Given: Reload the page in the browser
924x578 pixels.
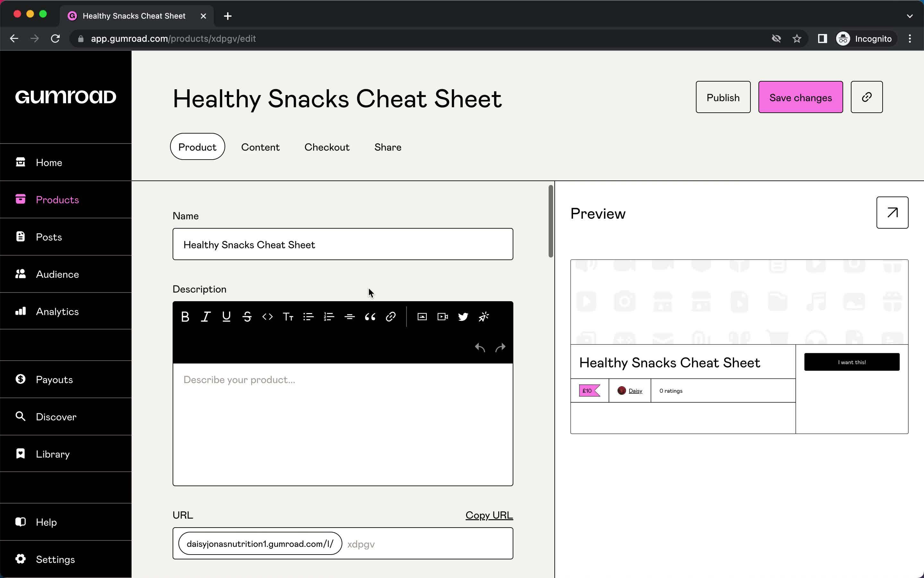Looking at the screenshot, I should coord(56,39).
